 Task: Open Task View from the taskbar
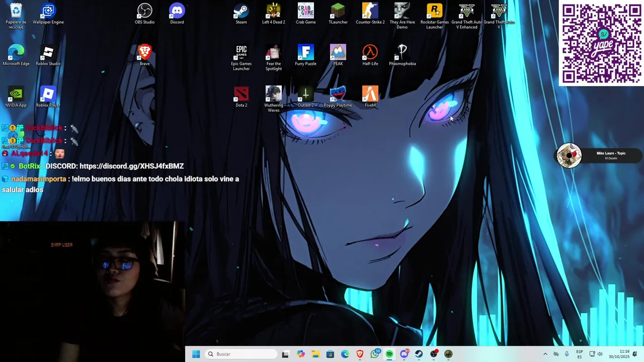pos(285,354)
